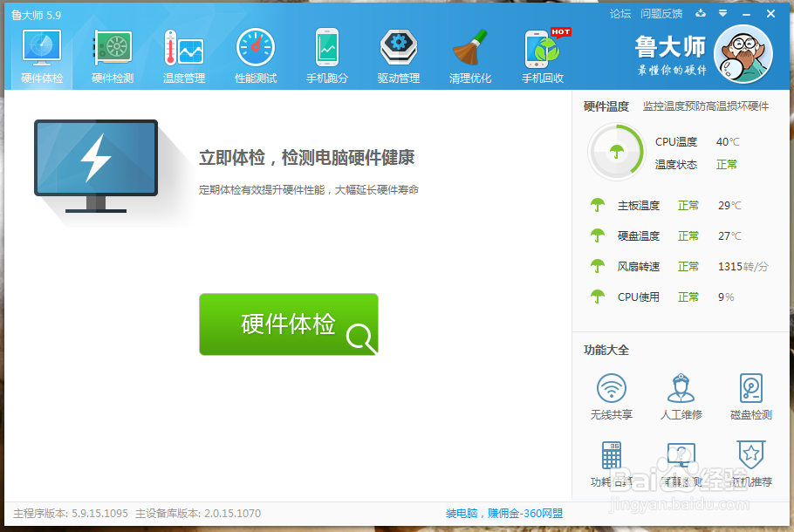Switch to 硬件检测 hardware detection
Screen dimensions: 794x532
pyautogui.click(x=113, y=56)
